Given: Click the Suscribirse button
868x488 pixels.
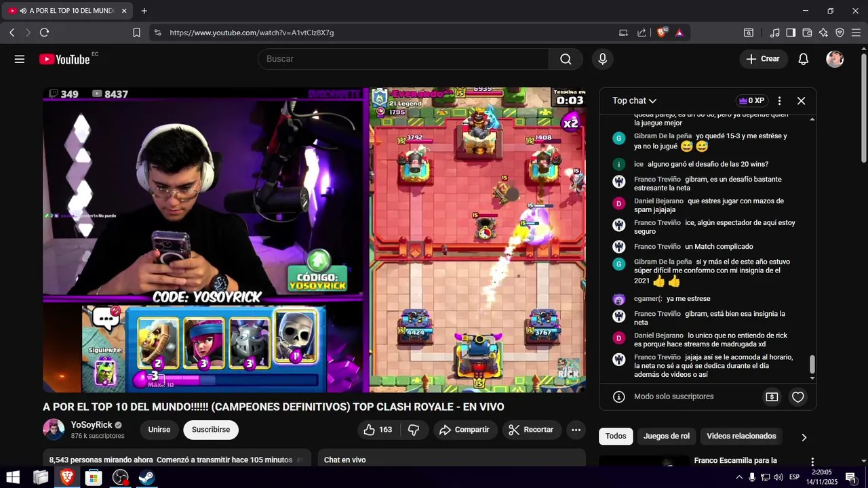Looking at the screenshot, I should tap(211, 430).
